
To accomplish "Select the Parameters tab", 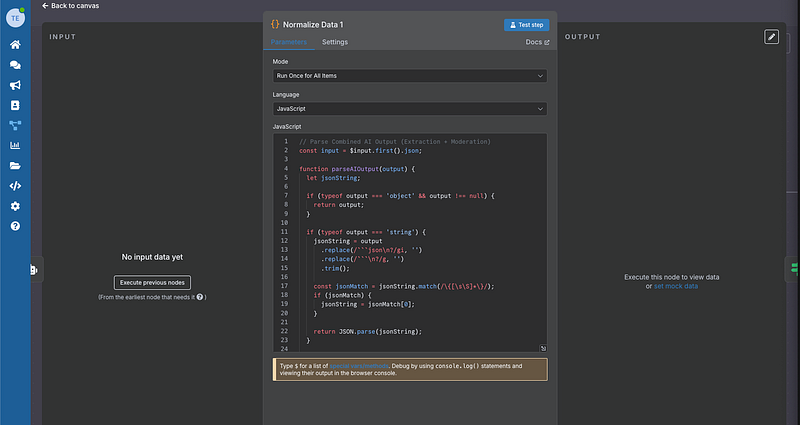I will [289, 42].
